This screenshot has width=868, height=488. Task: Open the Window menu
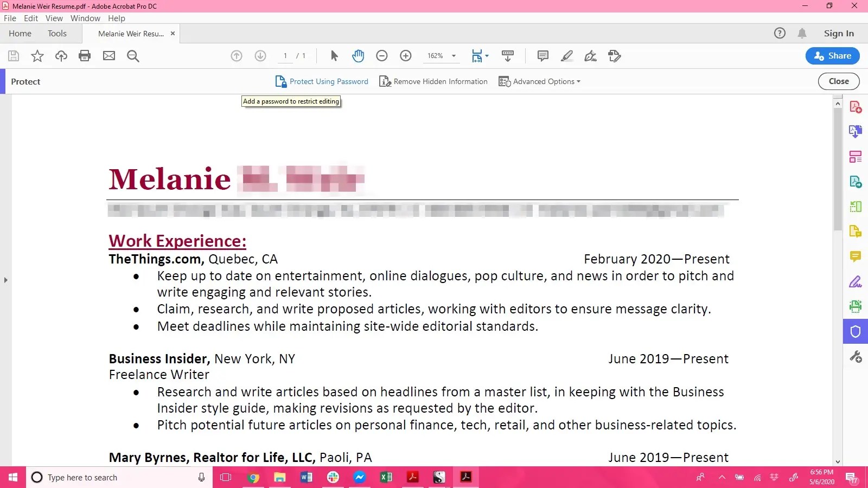[x=85, y=18]
